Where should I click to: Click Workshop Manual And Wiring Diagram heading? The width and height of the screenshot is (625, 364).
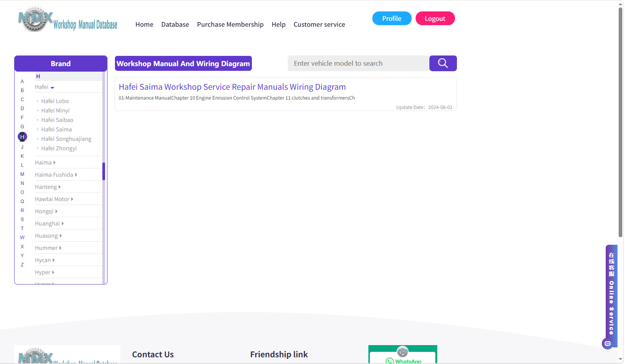click(183, 63)
